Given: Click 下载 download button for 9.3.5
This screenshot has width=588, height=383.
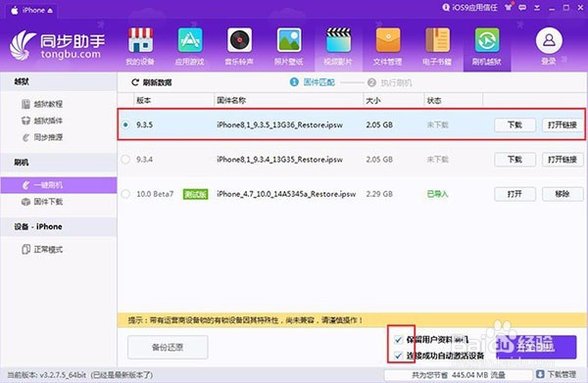Looking at the screenshot, I should click(514, 124).
